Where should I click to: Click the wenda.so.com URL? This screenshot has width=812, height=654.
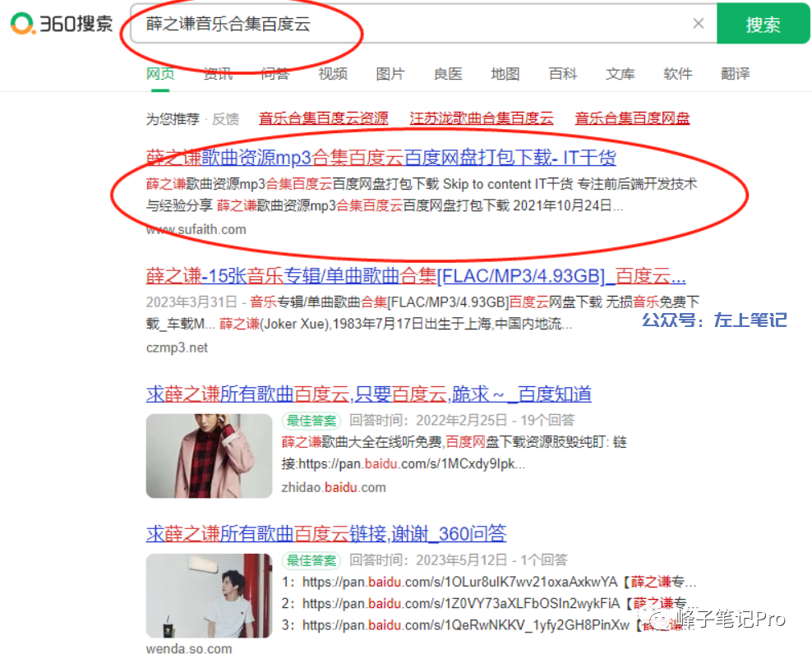pyautogui.click(x=188, y=648)
